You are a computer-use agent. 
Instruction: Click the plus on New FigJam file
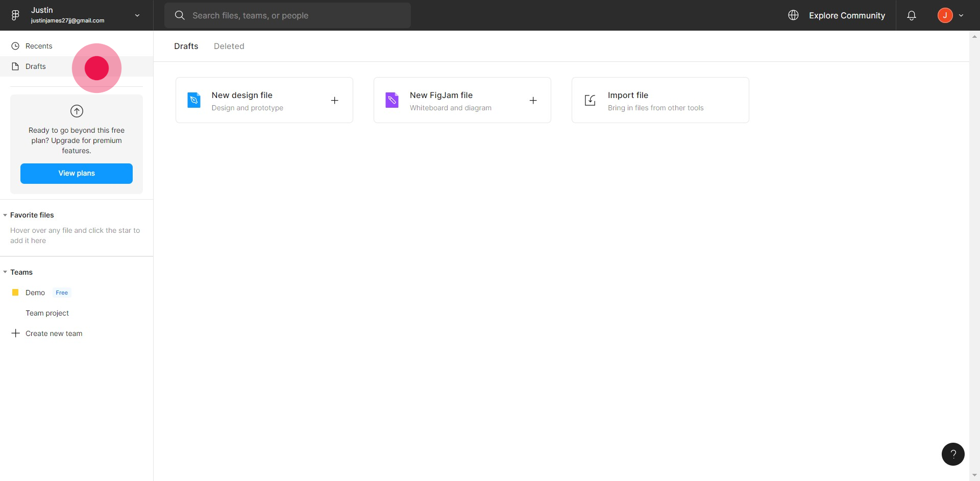pos(533,101)
